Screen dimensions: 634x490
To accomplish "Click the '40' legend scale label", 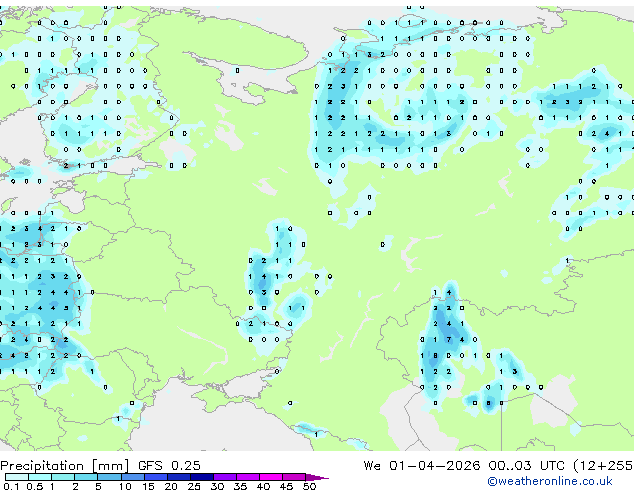I will tap(263, 486).
